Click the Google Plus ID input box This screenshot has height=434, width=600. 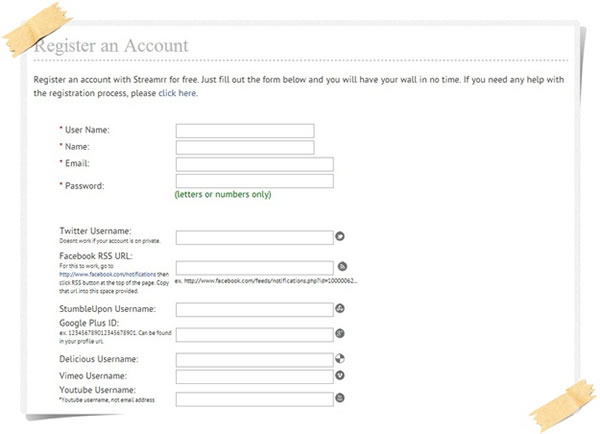click(x=254, y=332)
